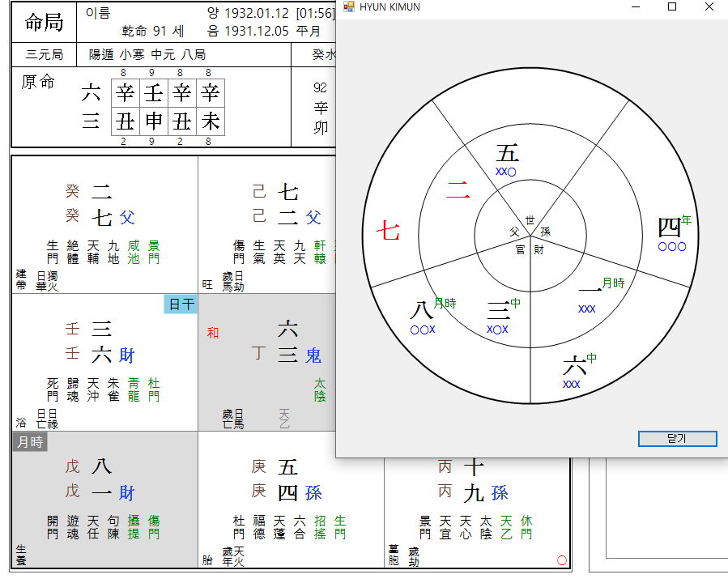Click 四 marked 年 in the circle chart

[669, 228]
